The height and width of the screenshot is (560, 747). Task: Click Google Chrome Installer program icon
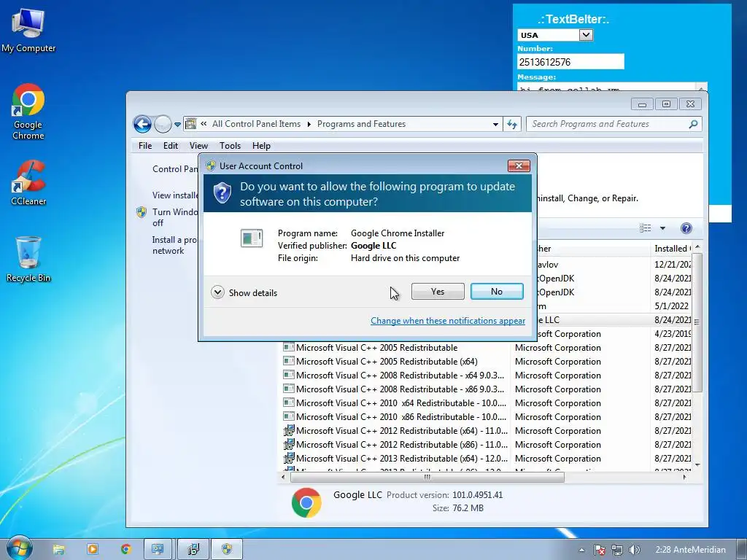click(x=252, y=238)
